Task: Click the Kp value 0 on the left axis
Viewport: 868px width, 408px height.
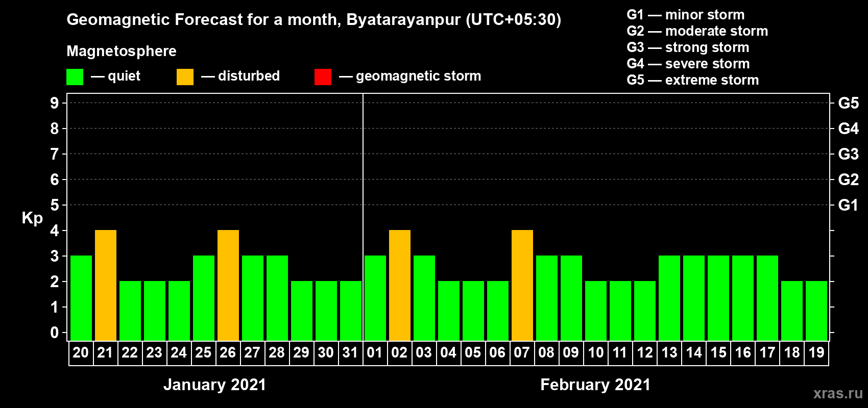Action: [x=55, y=333]
